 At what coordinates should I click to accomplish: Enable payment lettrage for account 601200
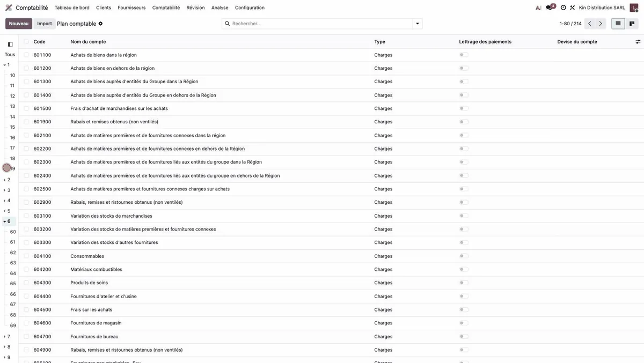click(x=464, y=68)
